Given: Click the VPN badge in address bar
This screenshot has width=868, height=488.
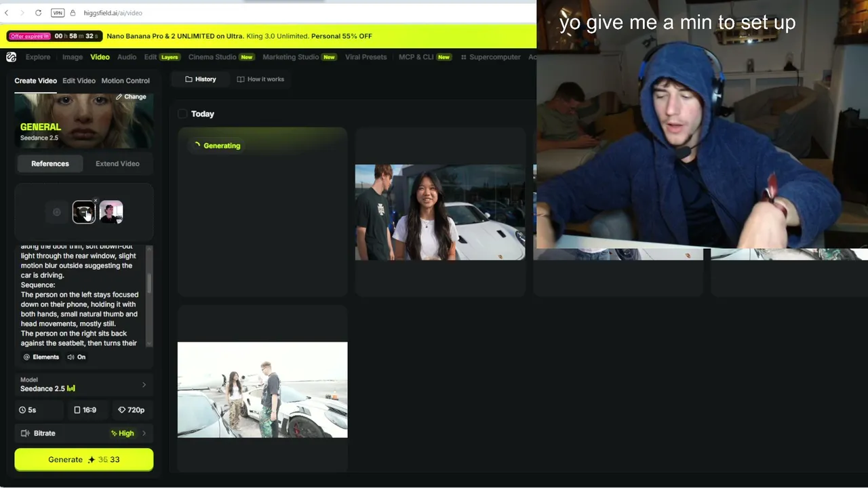Looking at the screenshot, I should pyautogui.click(x=58, y=13).
